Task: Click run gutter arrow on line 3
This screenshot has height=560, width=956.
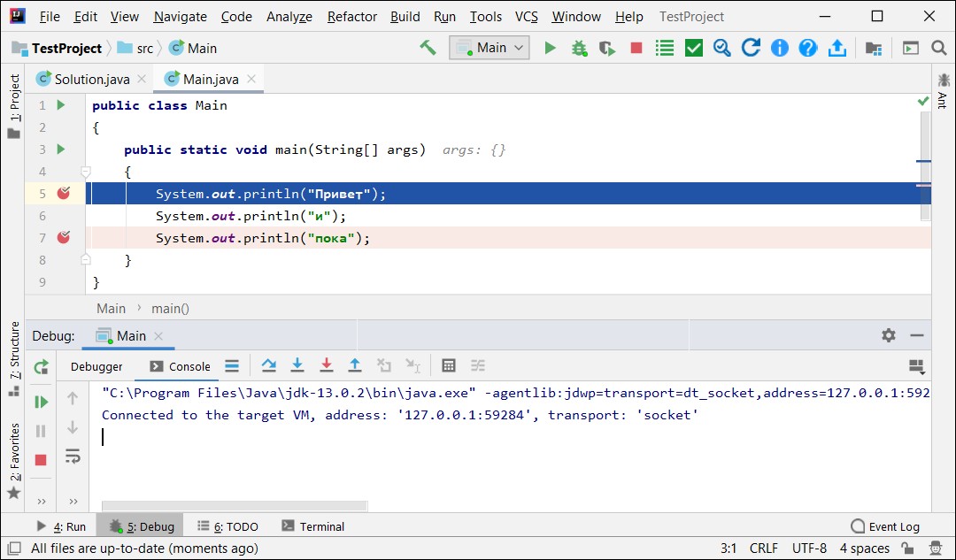Action: (60, 149)
